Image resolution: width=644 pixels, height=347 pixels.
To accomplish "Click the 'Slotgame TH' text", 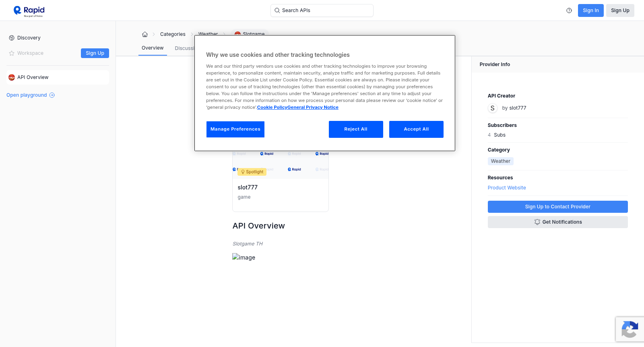I will (x=248, y=244).
